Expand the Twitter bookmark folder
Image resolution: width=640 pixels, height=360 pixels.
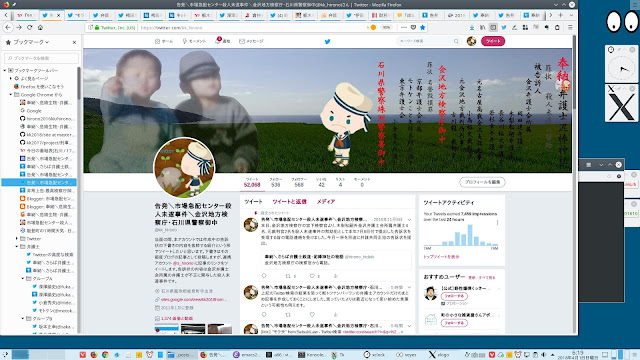click(17, 238)
